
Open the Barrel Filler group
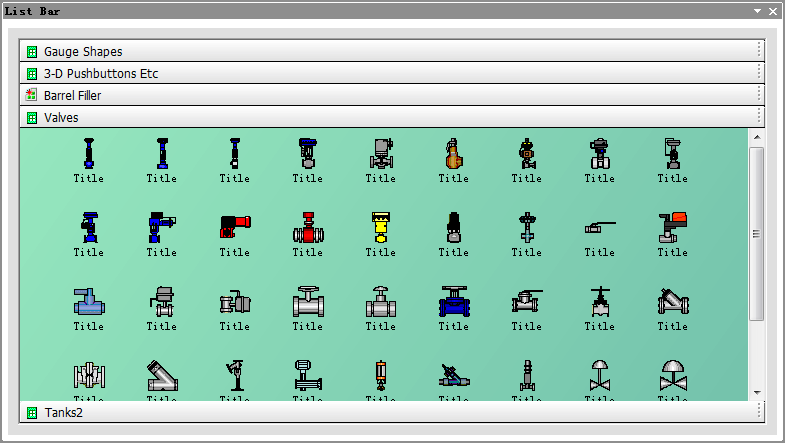coord(72,95)
